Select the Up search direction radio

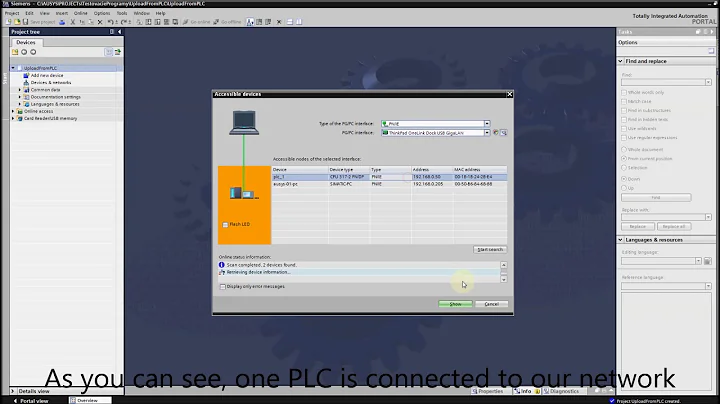click(624, 188)
